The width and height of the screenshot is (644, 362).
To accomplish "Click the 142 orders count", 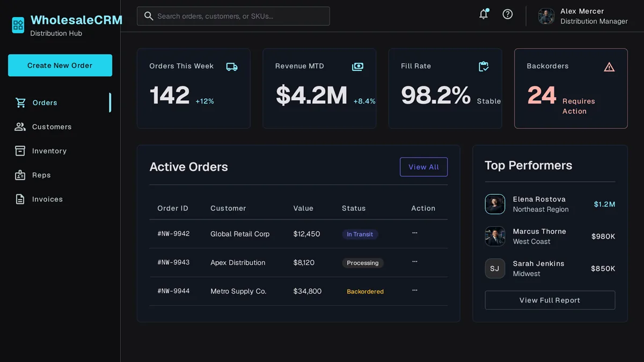I will (x=170, y=95).
